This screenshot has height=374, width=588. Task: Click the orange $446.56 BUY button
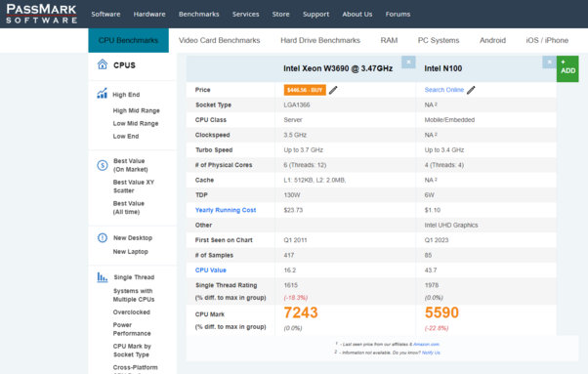(305, 90)
